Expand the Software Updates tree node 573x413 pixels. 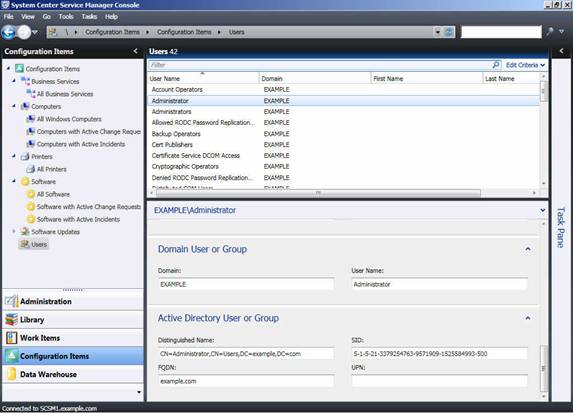coord(14,231)
